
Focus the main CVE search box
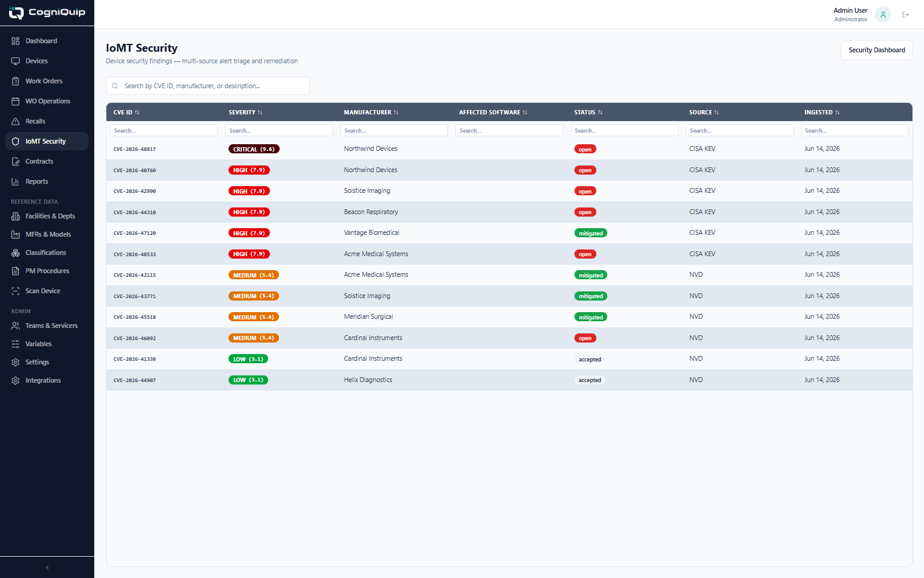(208, 86)
